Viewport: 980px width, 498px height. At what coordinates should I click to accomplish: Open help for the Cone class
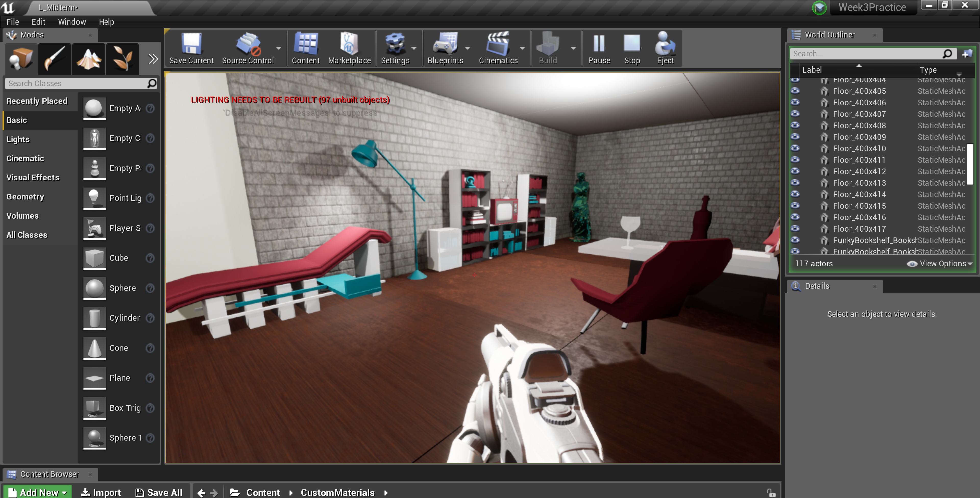click(150, 348)
